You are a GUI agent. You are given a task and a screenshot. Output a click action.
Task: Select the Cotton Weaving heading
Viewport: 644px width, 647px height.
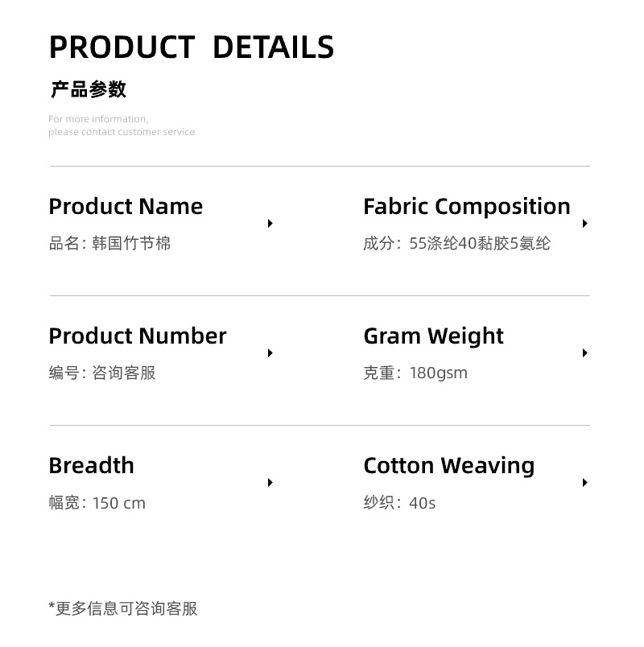(x=448, y=466)
